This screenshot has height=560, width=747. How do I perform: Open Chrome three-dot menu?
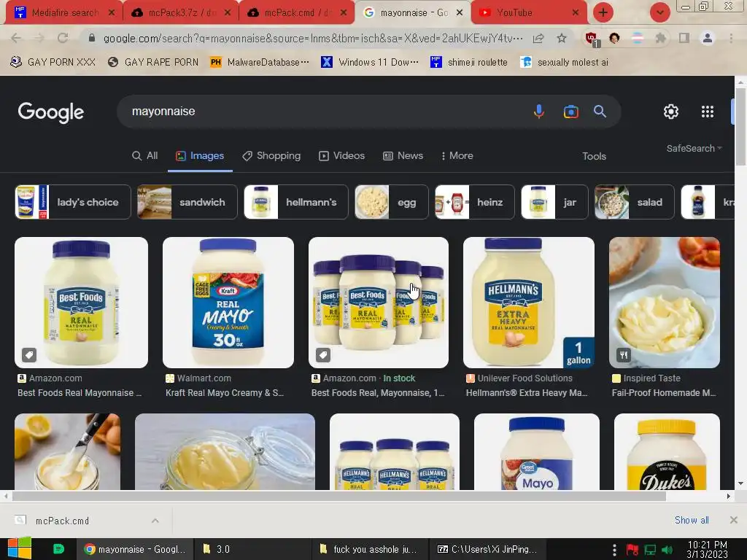click(731, 38)
